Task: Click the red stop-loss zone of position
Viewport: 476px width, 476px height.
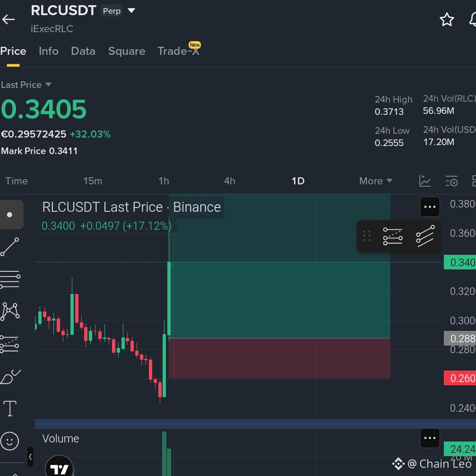Action: coord(279,358)
